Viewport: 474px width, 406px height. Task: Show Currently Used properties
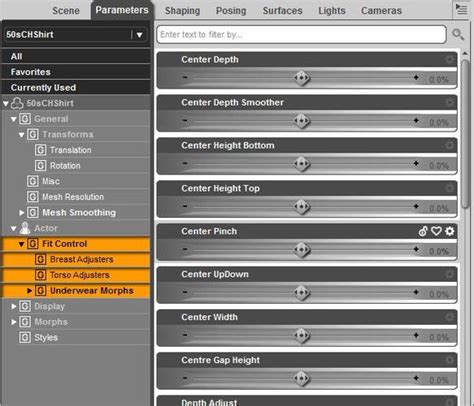pyautogui.click(x=76, y=88)
